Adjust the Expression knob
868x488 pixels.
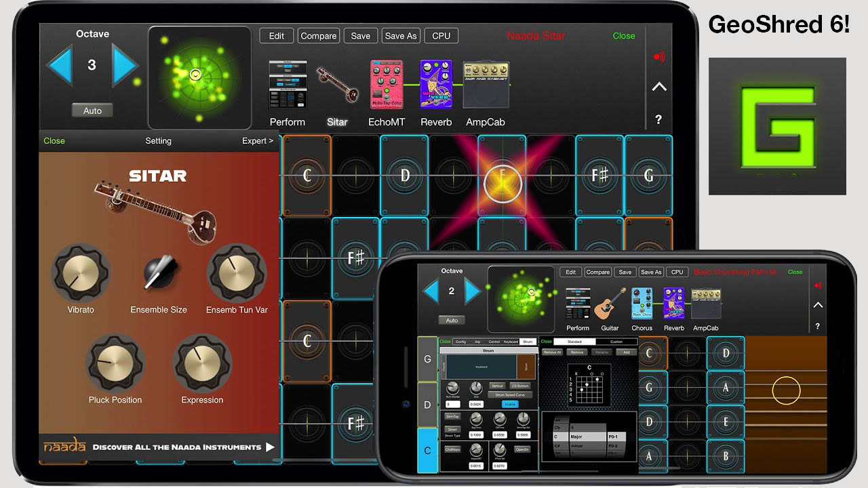202,362
